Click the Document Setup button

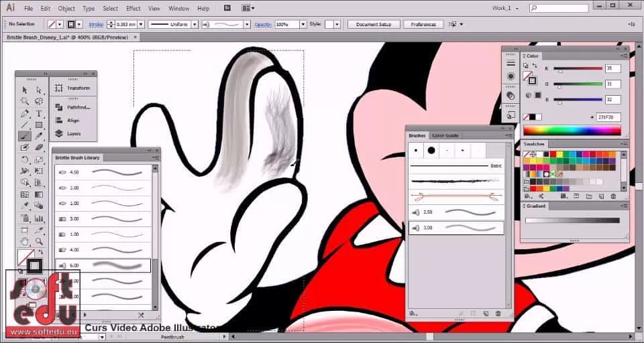(374, 24)
